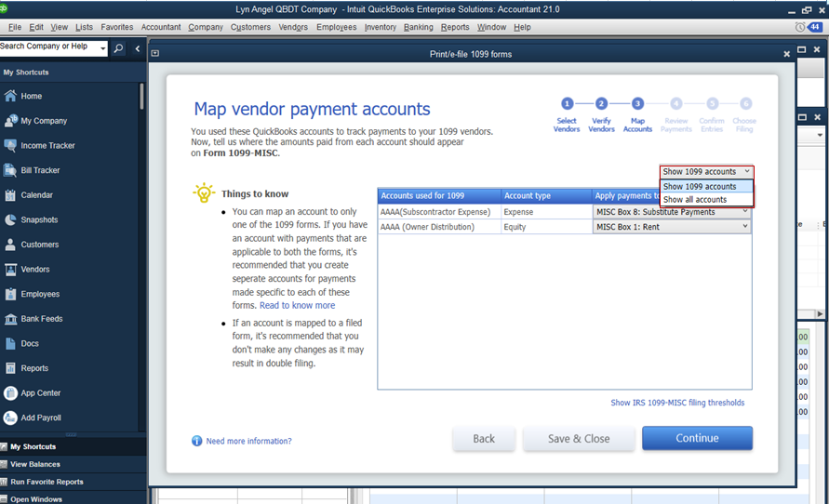Open the Inventory menu
The height and width of the screenshot is (504, 829).
pyautogui.click(x=381, y=27)
